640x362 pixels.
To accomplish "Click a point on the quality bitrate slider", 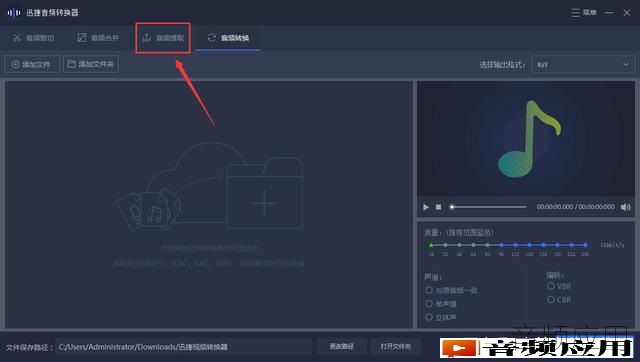I will (x=508, y=245).
